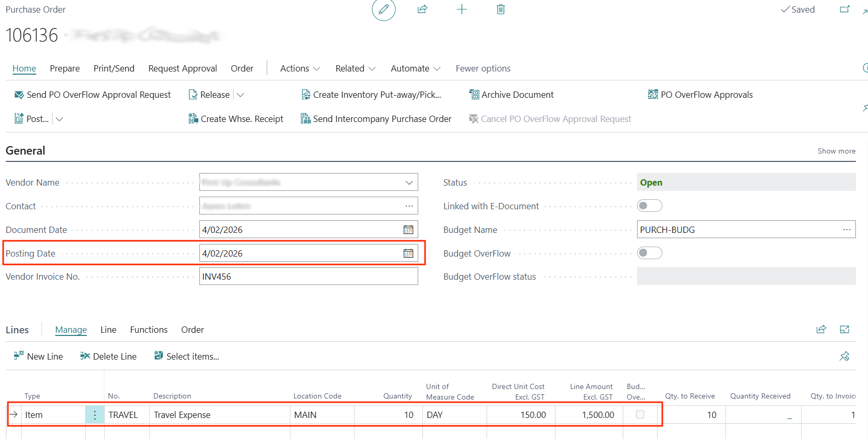The height and width of the screenshot is (439, 868).
Task: Click the pencil edit icon at top
Action: click(383, 9)
